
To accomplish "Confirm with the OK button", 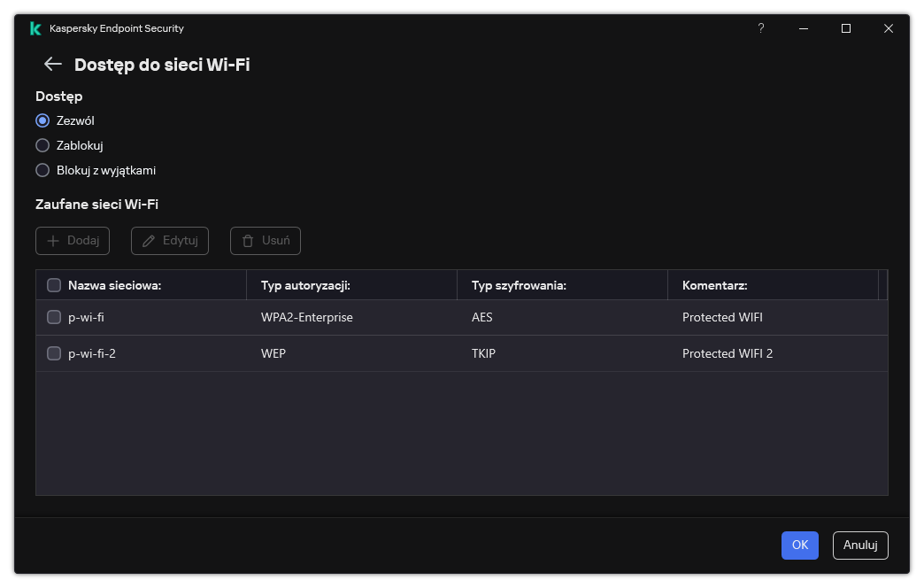I will pyautogui.click(x=799, y=545).
